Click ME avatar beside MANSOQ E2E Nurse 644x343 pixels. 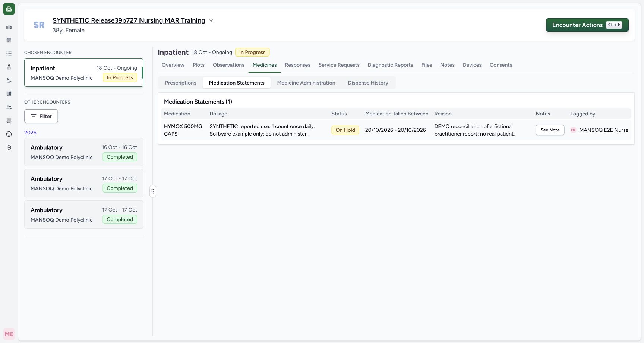pyautogui.click(x=573, y=130)
